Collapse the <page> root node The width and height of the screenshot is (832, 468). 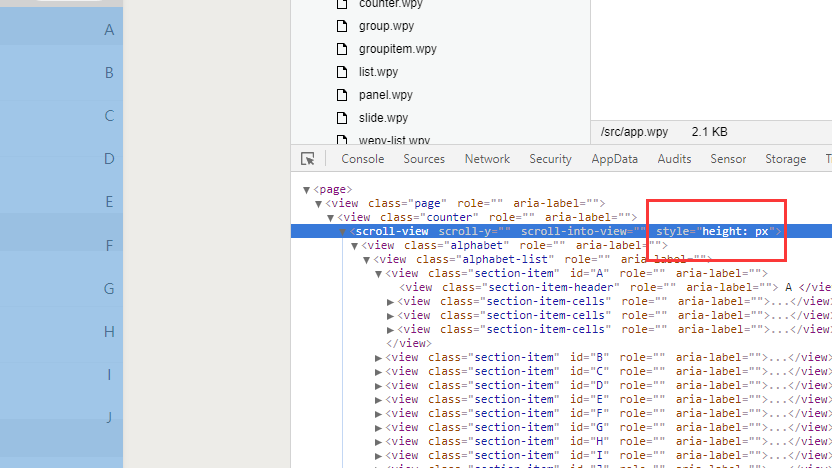coord(306,189)
